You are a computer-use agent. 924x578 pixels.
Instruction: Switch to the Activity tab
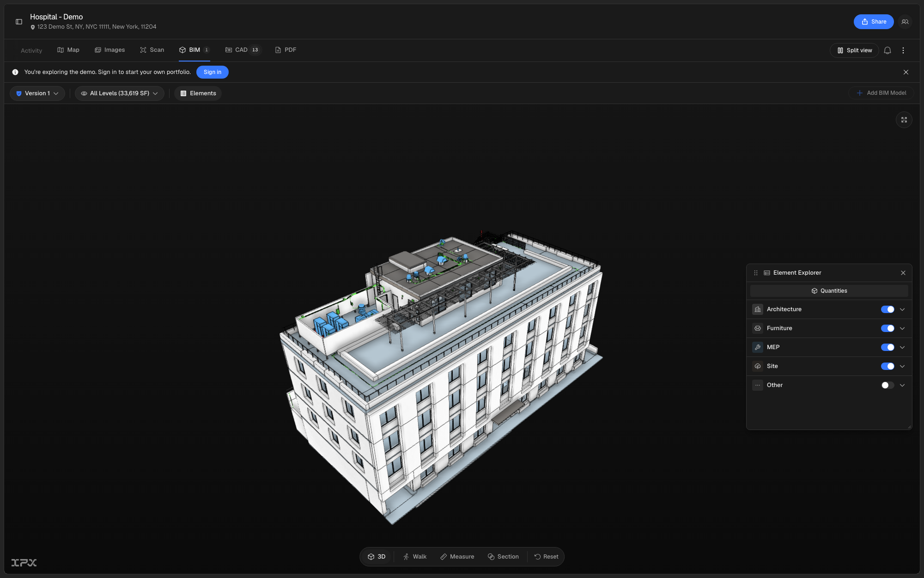click(31, 50)
